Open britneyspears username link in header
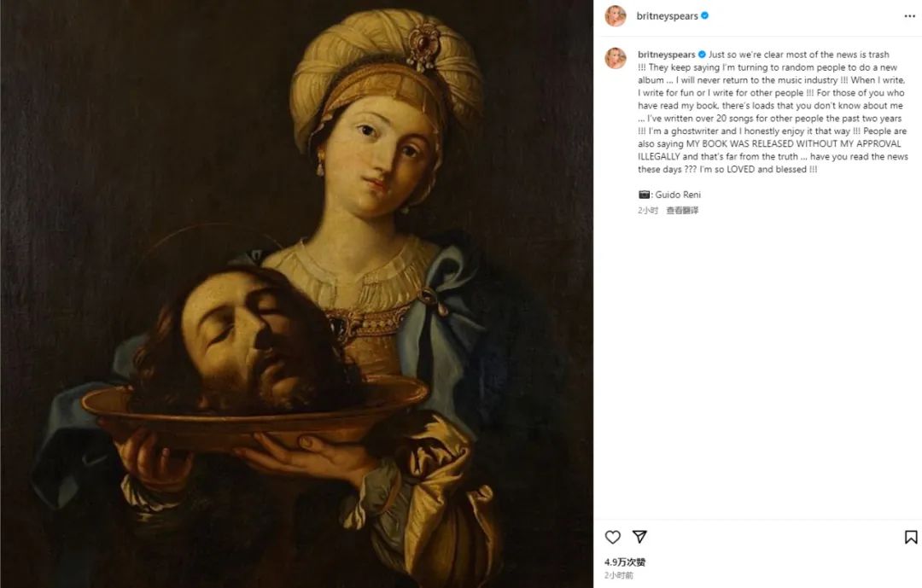The height and width of the screenshot is (588, 922). click(x=667, y=16)
